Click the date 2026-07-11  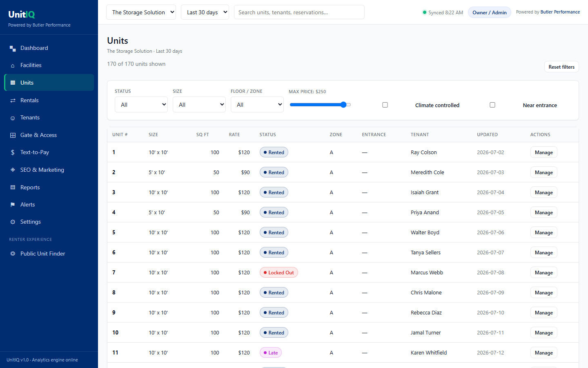[x=490, y=333]
